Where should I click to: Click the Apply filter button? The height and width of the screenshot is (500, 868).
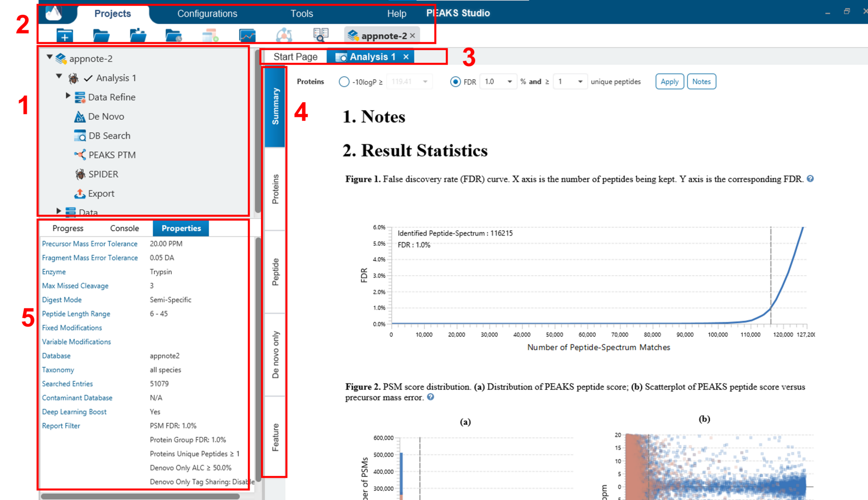(x=670, y=82)
